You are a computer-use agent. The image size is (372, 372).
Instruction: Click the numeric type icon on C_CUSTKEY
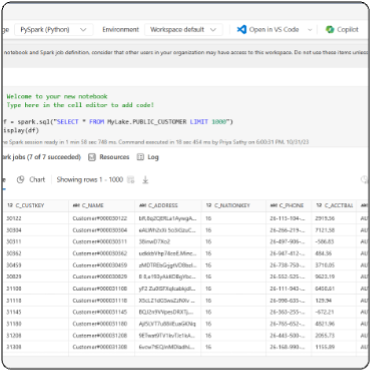(10, 205)
